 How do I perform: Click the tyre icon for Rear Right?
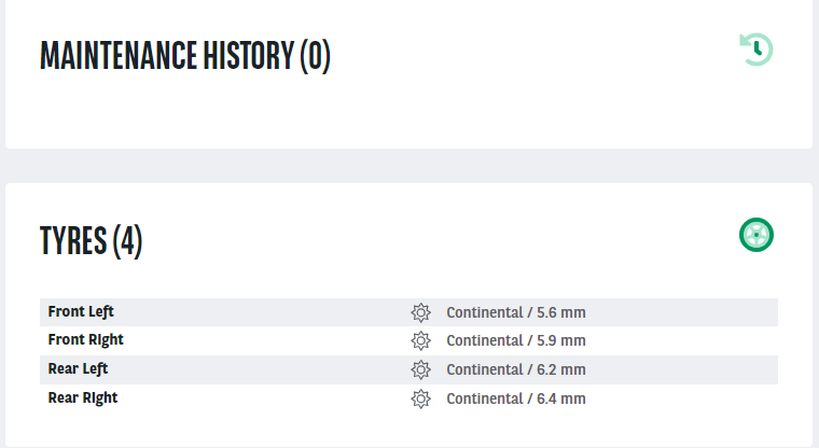click(x=420, y=399)
